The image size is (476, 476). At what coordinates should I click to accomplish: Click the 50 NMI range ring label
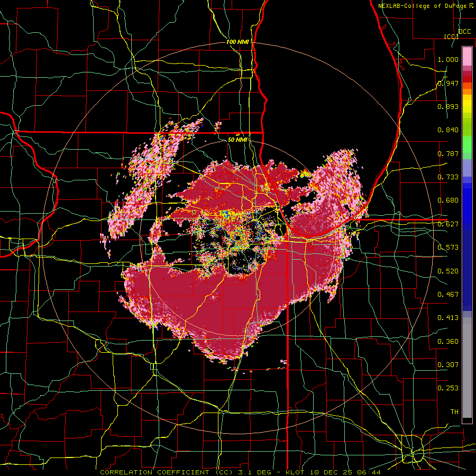pos(237,140)
